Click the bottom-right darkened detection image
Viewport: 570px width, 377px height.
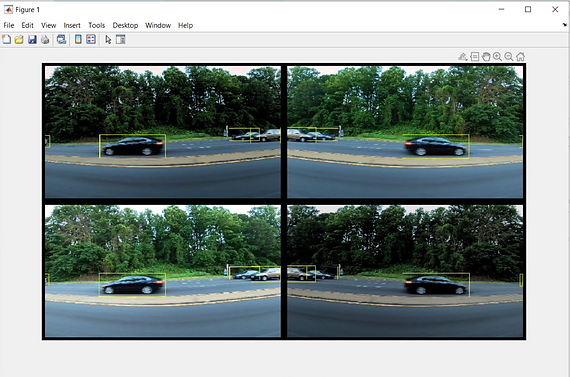tap(405, 271)
